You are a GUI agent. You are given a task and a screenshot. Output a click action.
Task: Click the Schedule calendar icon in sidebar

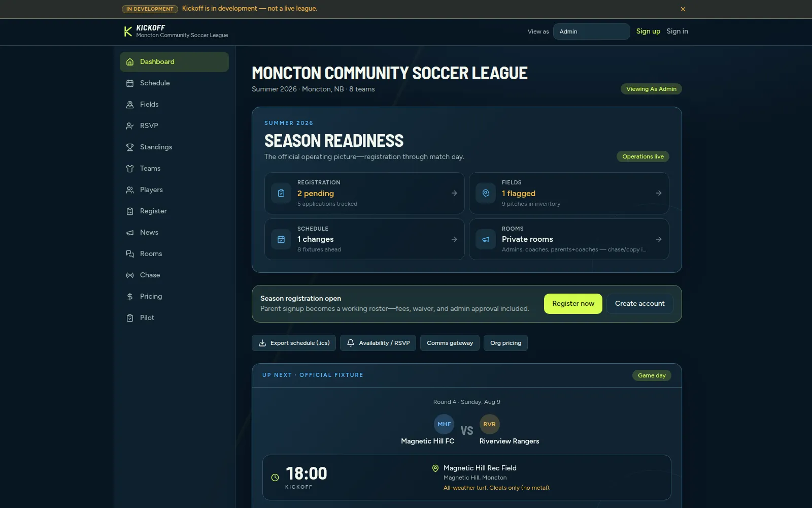(130, 83)
